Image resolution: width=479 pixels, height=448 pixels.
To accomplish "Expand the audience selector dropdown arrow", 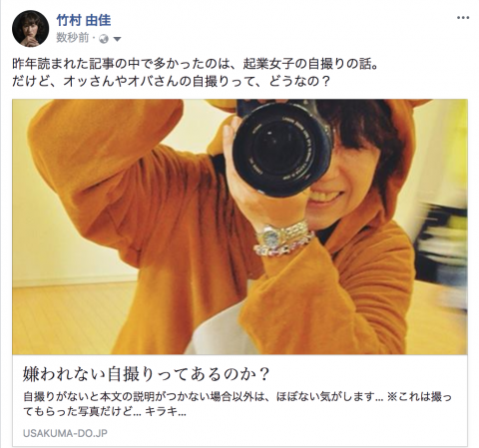I will click(117, 39).
